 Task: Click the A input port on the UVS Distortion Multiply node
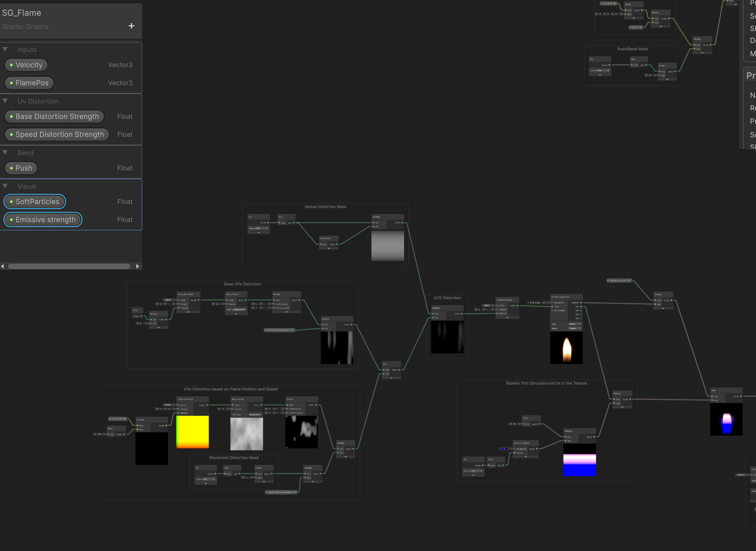pyautogui.click(x=433, y=314)
